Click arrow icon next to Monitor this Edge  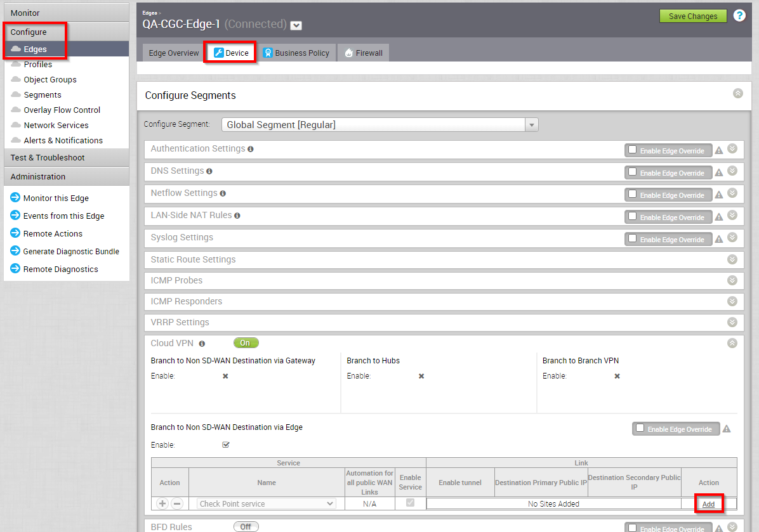[x=15, y=197]
